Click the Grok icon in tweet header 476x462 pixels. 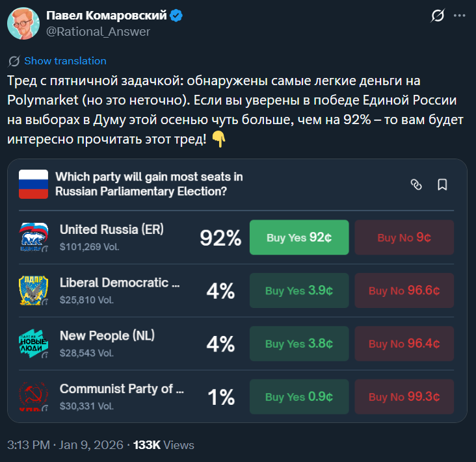(438, 16)
